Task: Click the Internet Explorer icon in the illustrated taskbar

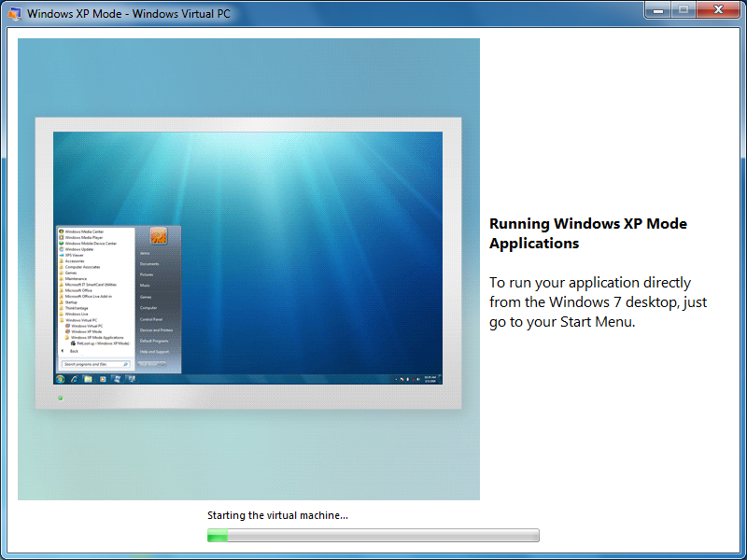Action: tap(74, 379)
